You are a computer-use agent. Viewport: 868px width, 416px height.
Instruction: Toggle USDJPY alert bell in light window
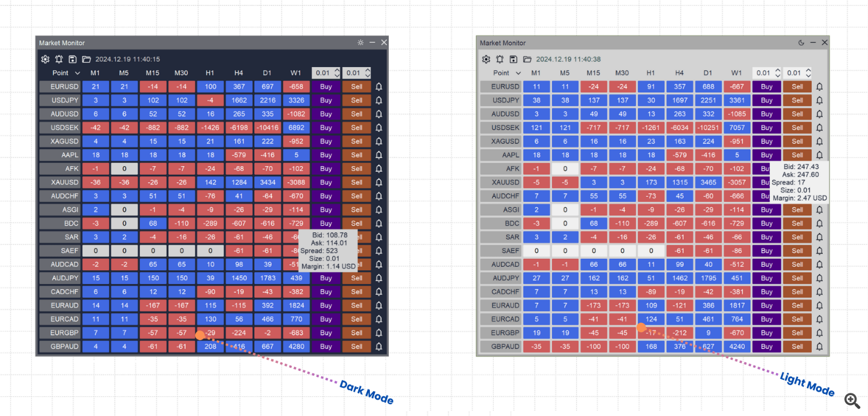[x=820, y=100]
